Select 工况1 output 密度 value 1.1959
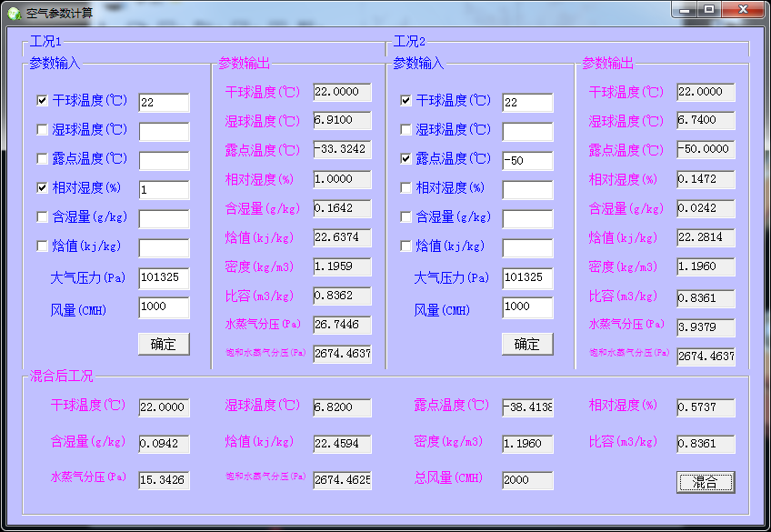771x532 pixels. (x=342, y=266)
